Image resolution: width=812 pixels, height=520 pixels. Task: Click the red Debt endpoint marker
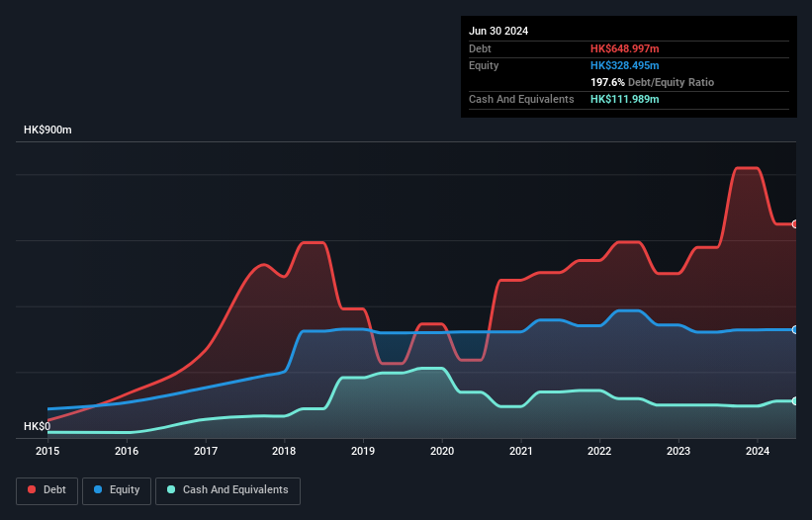tap(795, 224)
